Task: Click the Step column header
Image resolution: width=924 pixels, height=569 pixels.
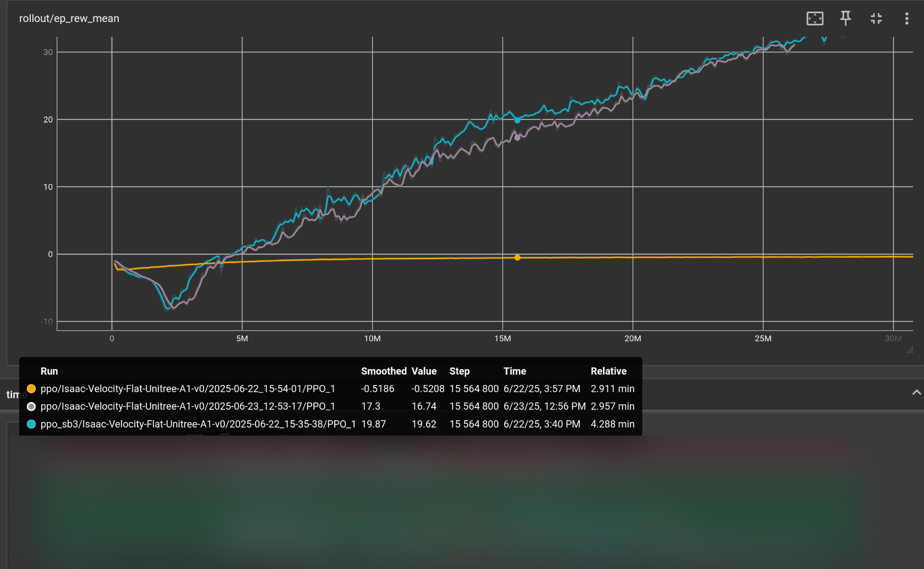Action: 460,371
